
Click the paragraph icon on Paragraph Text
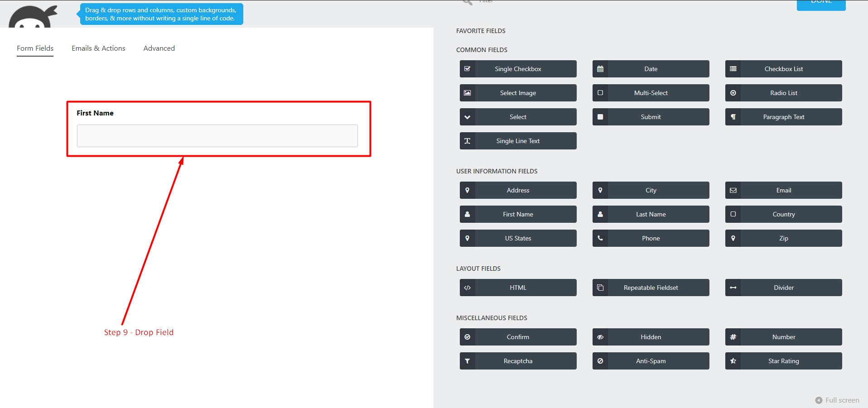733,117
